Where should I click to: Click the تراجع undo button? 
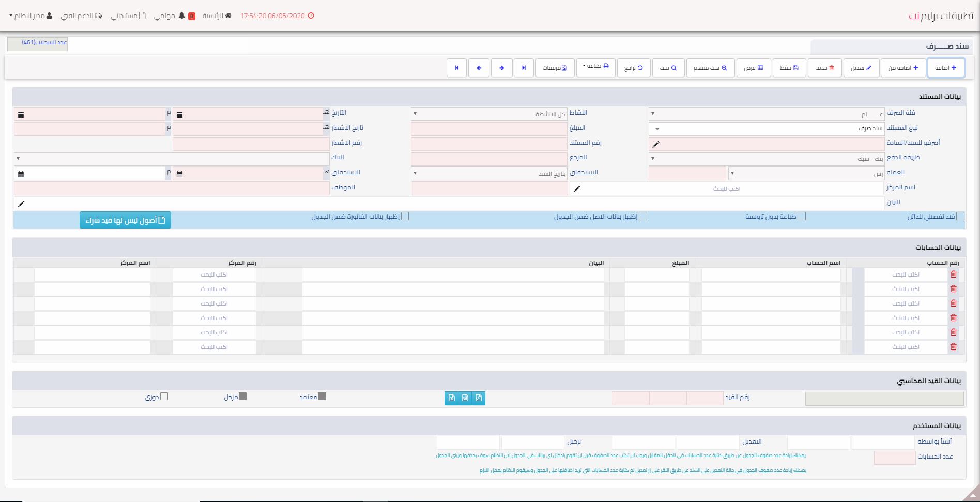point(633,68)
